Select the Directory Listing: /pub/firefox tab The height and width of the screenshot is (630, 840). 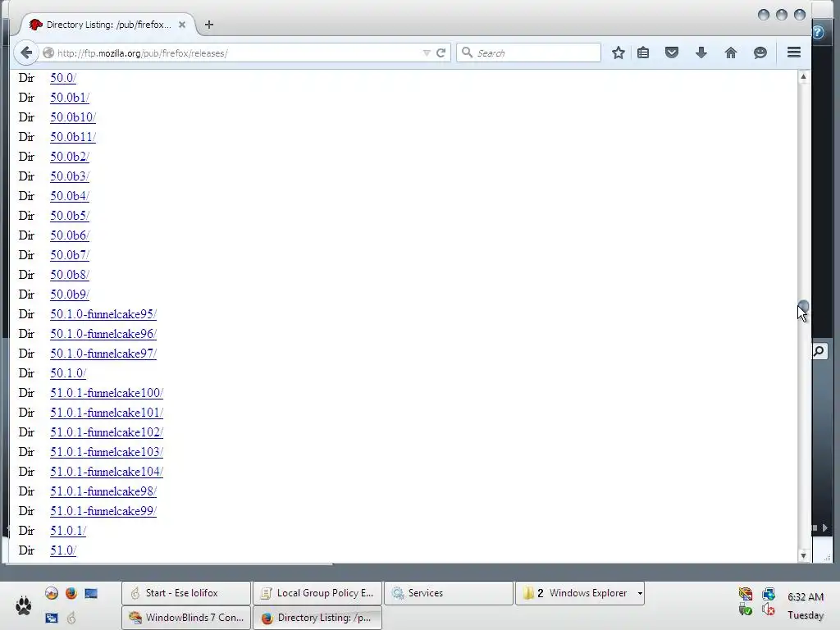tap(108, 25)
